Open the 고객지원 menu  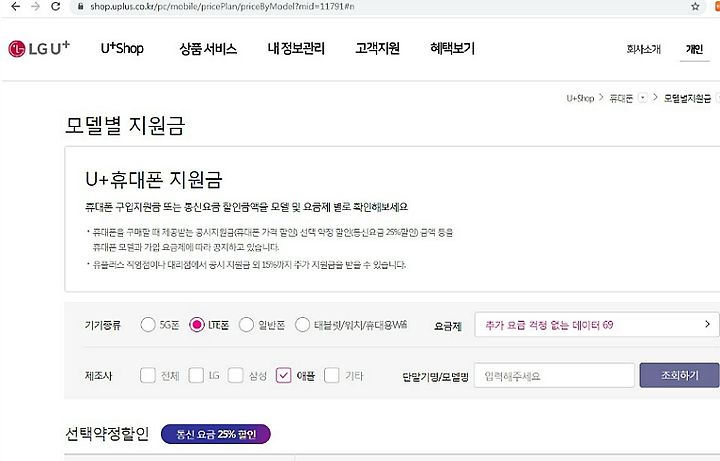click(377, 49)
